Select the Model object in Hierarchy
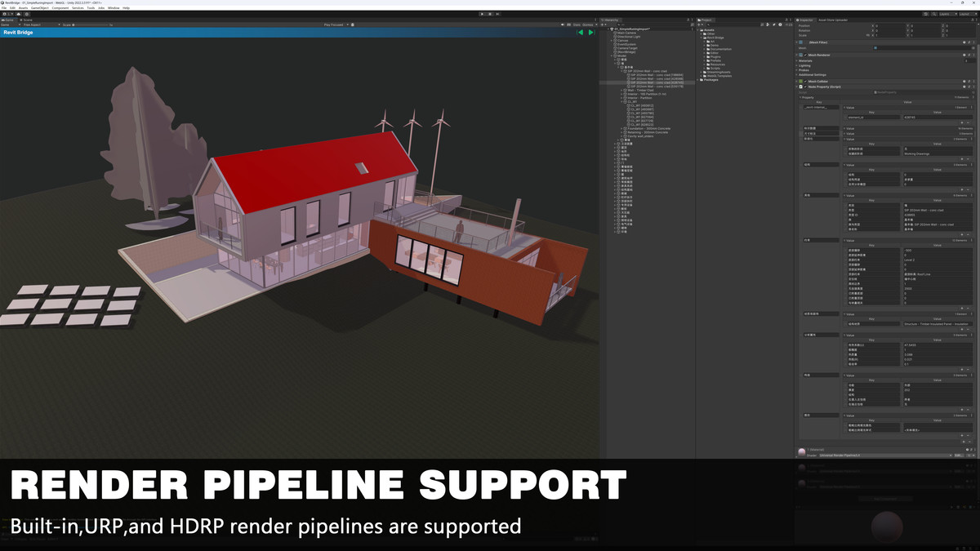The height and width of the screenshot is (551, 980). (621, 56)
